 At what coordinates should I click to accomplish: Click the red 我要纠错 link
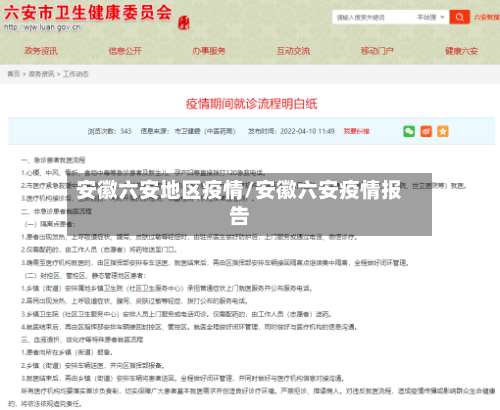[x=357, y=131]
